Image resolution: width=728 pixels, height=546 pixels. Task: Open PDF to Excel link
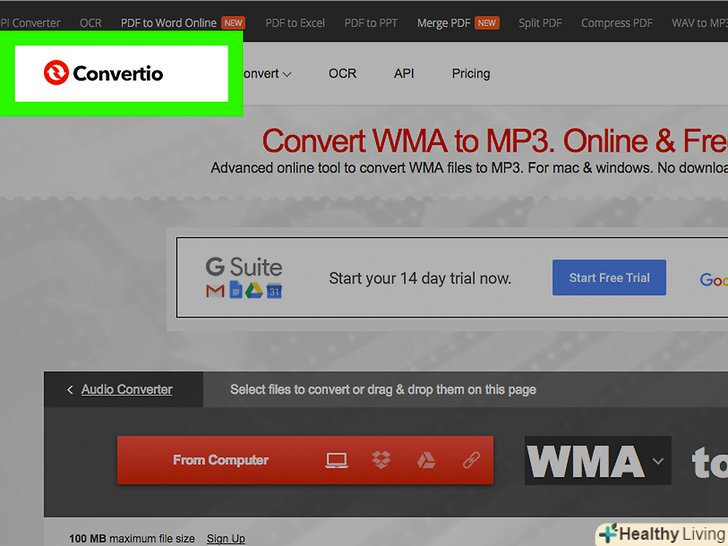pos(295,23)
